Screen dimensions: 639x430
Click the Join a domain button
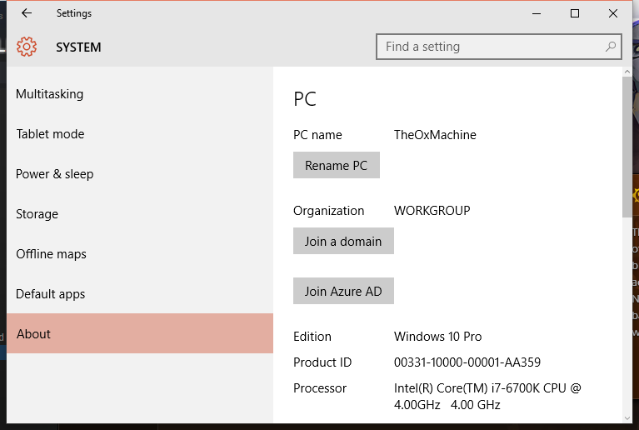tap(343, 241)
